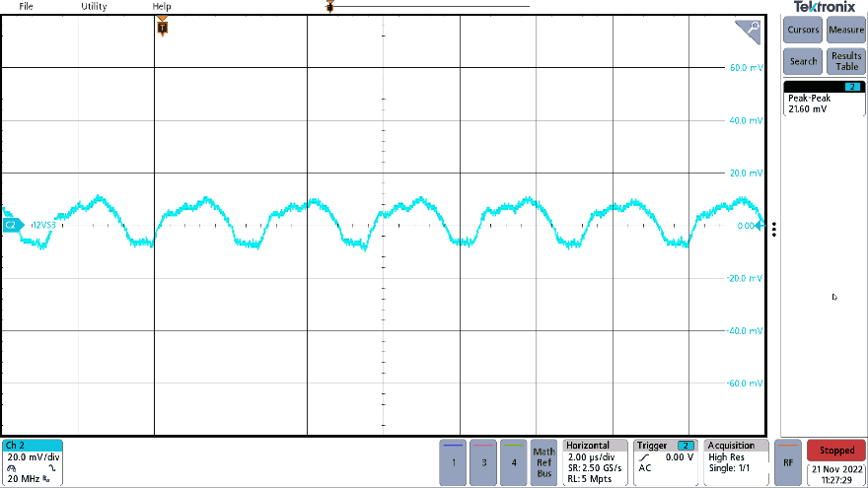Select the Peak-Peak measurement badge

pos(824,99)
